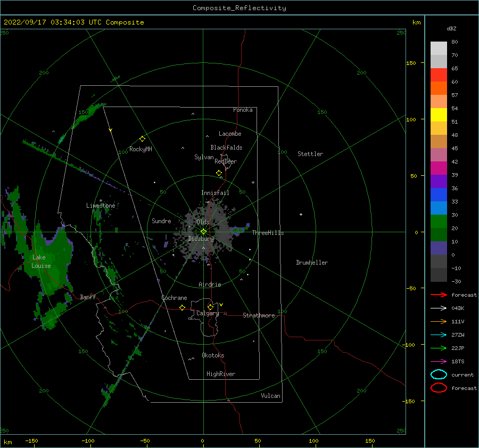Screen dimensions: 479x448
Task: Click the blue 36 dBZ color swatch
Action: 439,194
